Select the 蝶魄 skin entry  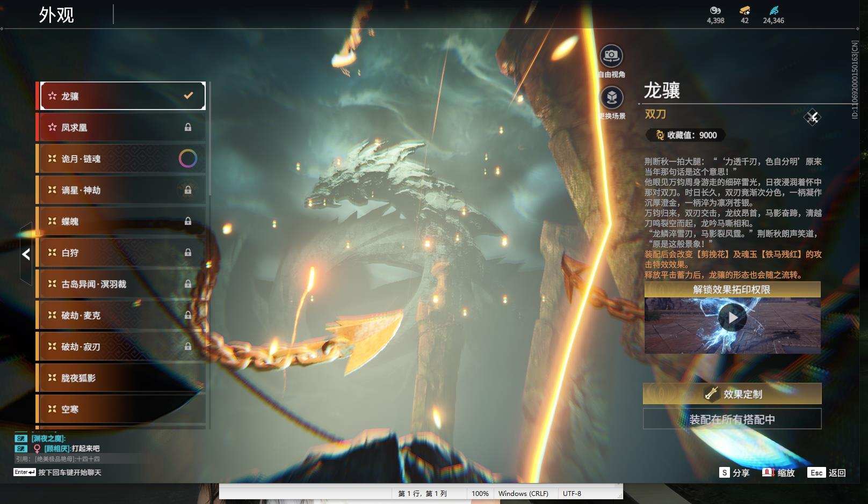click(x=121, y=221)
